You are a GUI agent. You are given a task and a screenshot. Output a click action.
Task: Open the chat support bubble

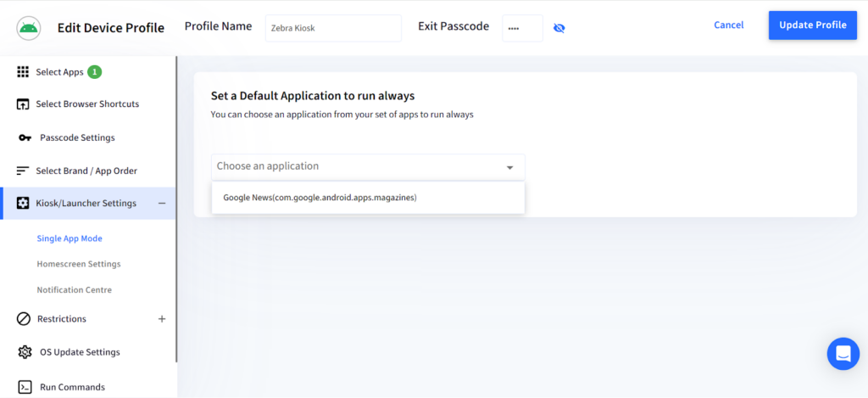[x=843, y=353]
